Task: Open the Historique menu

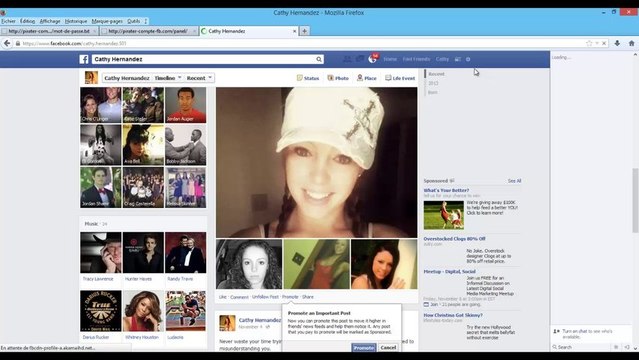Action: point(76,21)
